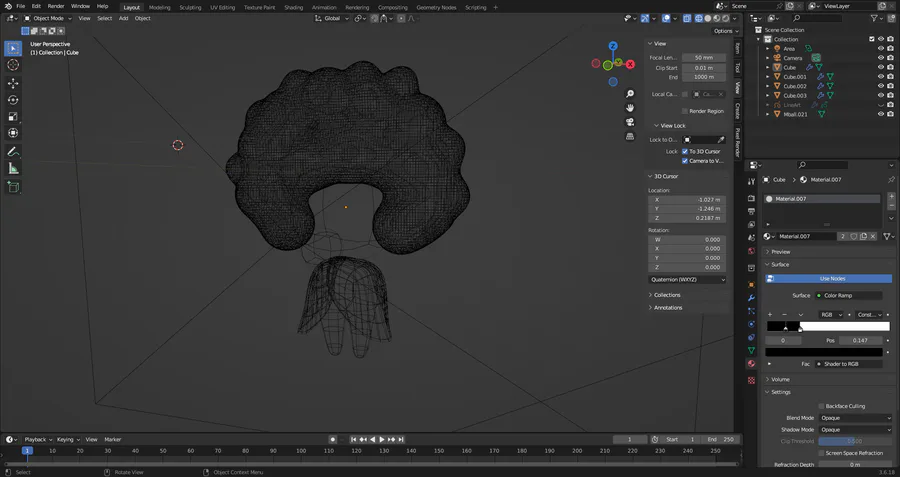Viewport: 900px width, 477px height.
Task: Enable Backface Culling checkbox
Action: click(821, 406)
